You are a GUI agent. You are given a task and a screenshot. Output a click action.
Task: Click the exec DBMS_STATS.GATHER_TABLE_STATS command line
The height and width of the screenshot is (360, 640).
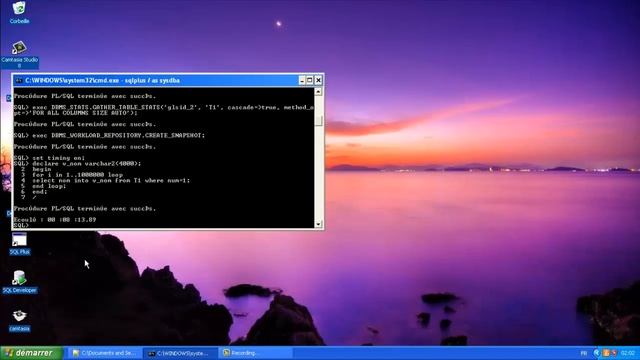pos(164,107)
